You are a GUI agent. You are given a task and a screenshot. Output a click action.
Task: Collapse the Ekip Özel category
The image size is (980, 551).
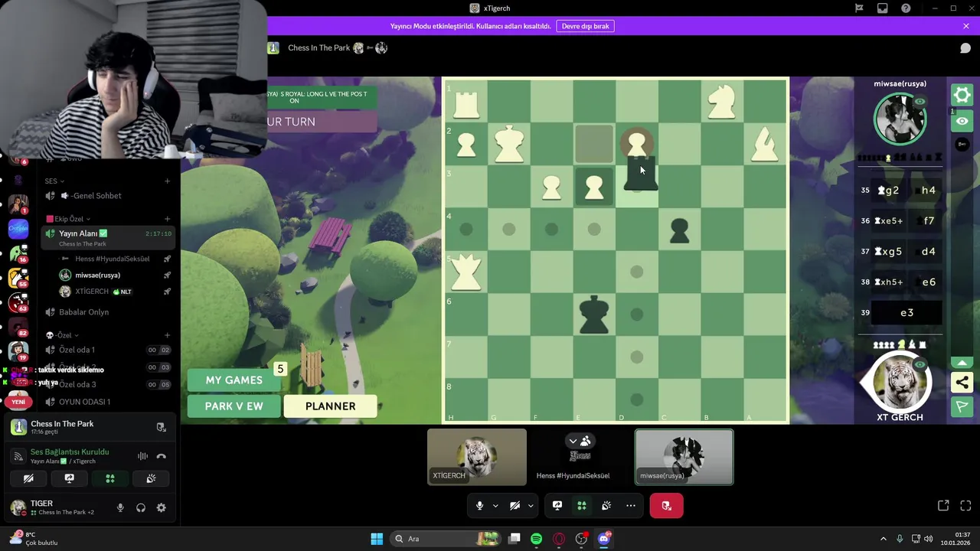pyautogui.click(x=68, y=219)
